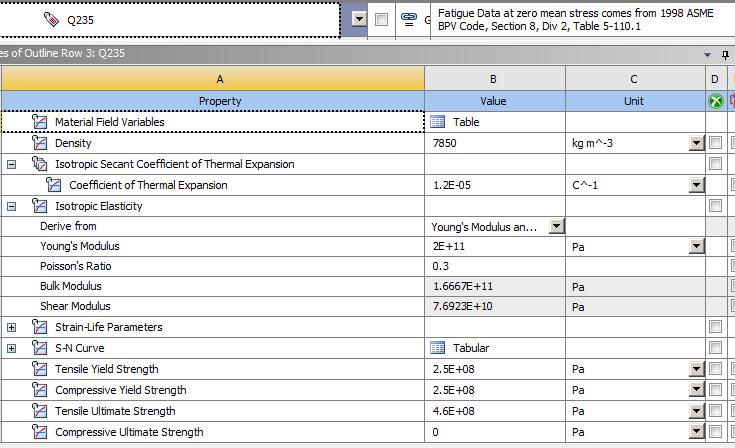Click the pin icon on properties panel
Image resolution: width=735 pixels, height=448 pixels.
[726, 55]
